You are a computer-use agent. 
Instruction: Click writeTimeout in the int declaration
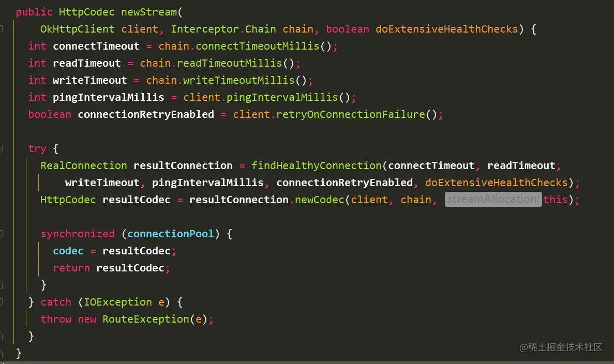tap(90, 80)
